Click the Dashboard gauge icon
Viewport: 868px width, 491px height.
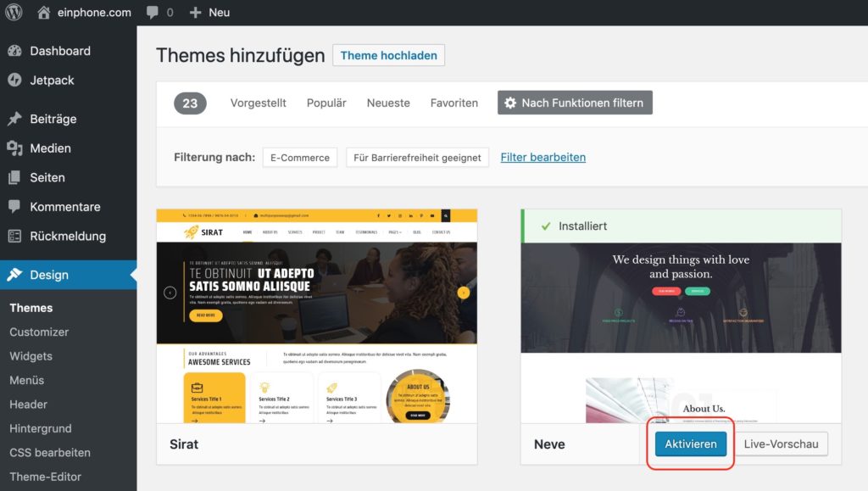[x=15, y=51]
